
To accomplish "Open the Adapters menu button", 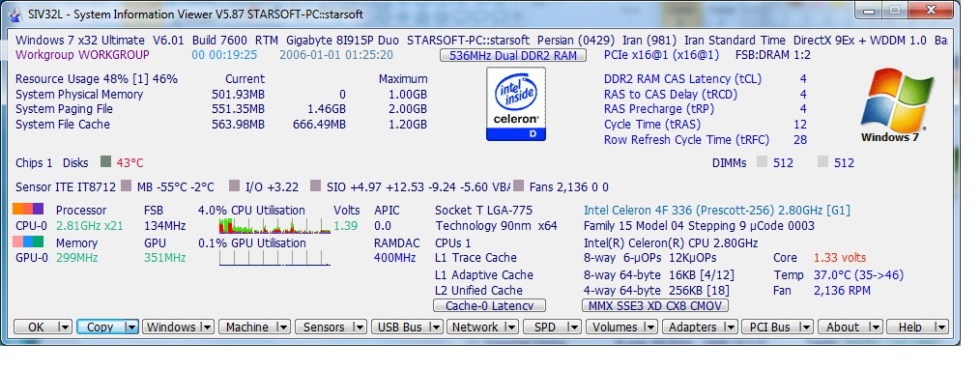I will [693, 327].
